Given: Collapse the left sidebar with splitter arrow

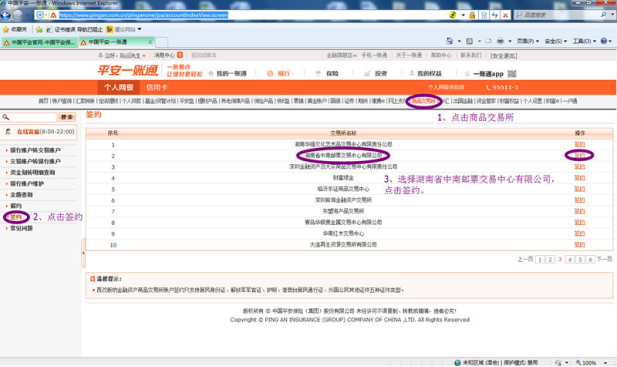Looking at the screenshot, I should click(x=83, y=253).
